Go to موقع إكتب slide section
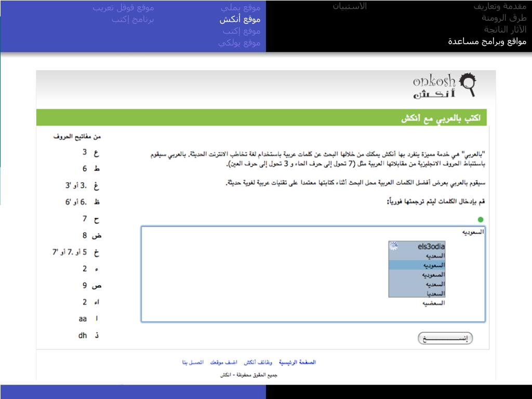532x399 pixels. 242,31
